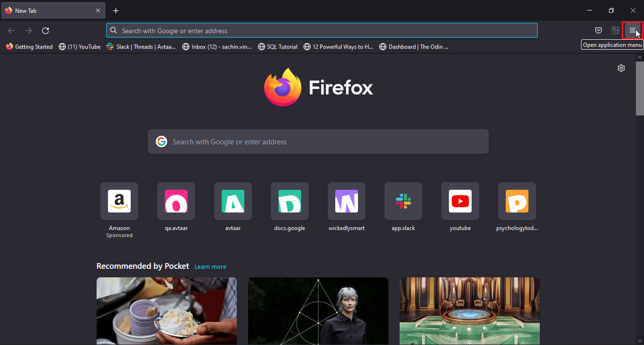
Task: Reload the current page
Action: (45, 31)
